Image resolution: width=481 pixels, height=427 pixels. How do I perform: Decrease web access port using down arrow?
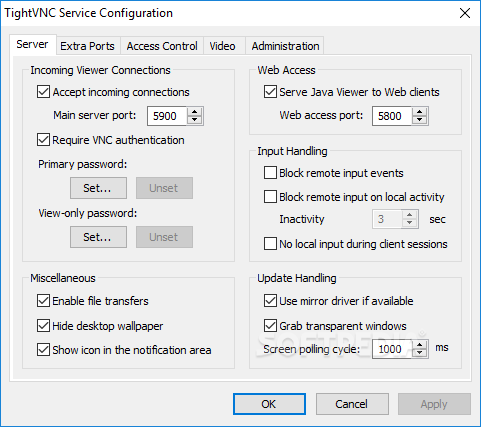tap(419, 120)
